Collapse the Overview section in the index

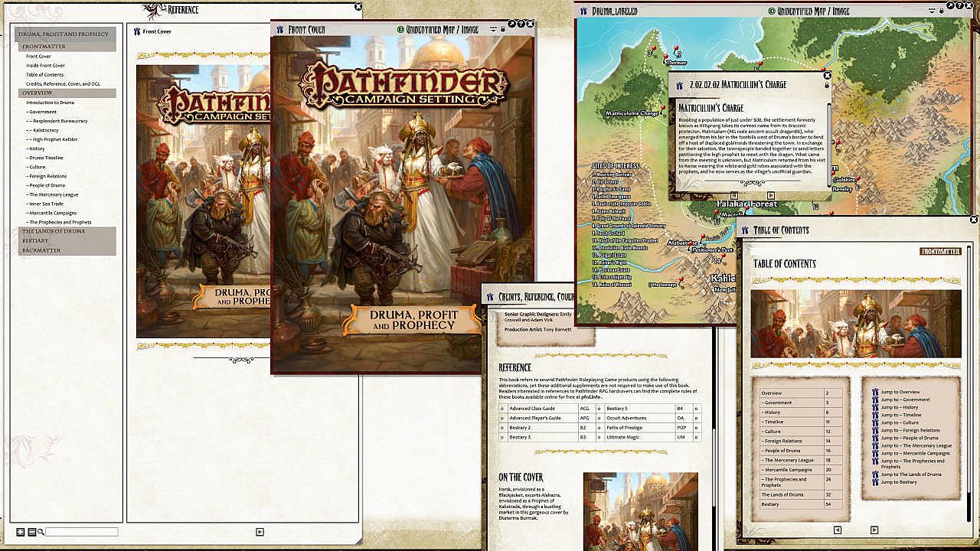pos(66,93)
